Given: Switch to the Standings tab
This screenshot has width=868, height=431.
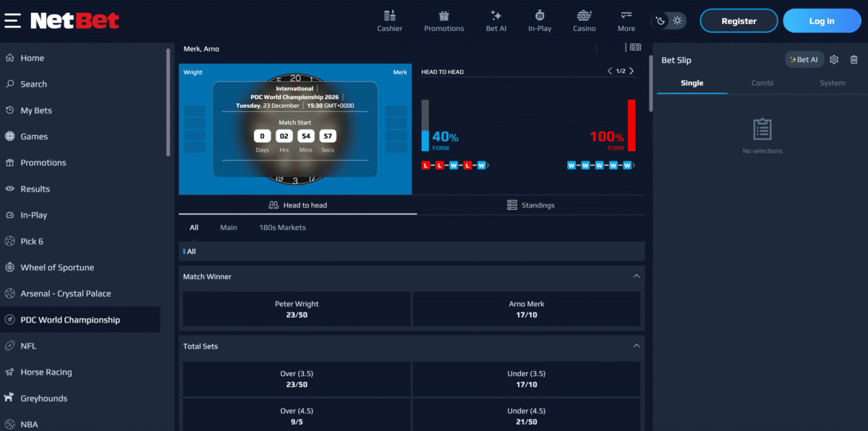Looking at the screenshot, I should [531, 205].
